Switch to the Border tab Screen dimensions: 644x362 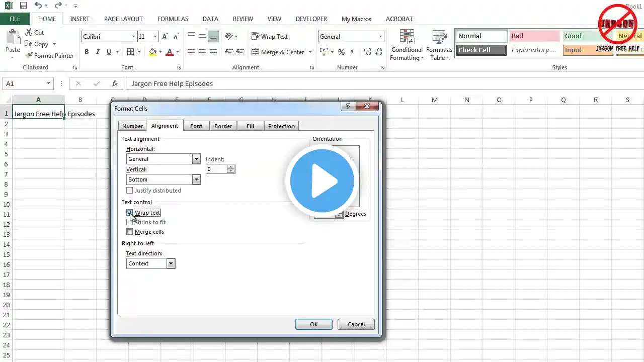(x=223, y=126)
